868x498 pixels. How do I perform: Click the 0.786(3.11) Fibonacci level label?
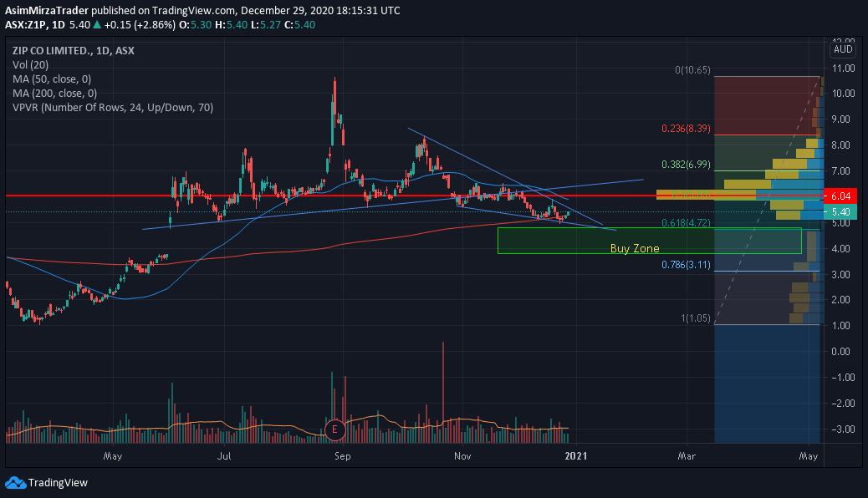pos(686,265)
